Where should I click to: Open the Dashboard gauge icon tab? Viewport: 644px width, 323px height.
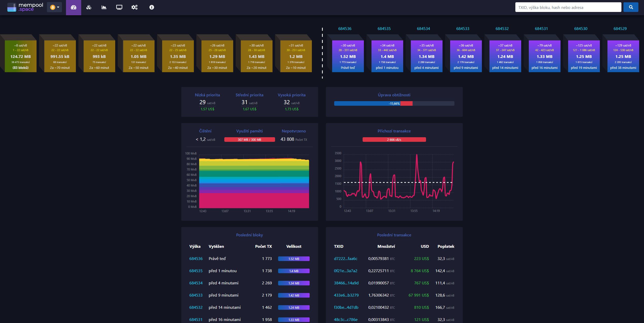pyautogui.click(x=74, y=7)
